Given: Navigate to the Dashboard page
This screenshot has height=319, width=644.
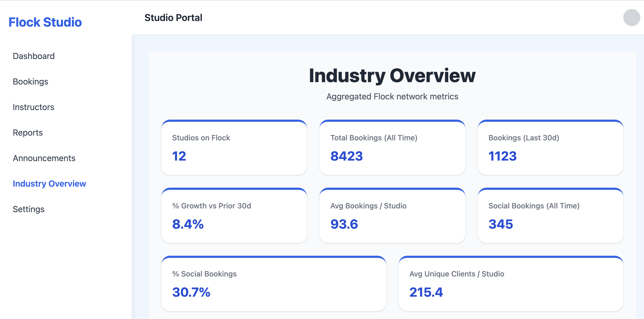Looking at the screenshot, I should [34, 56].
